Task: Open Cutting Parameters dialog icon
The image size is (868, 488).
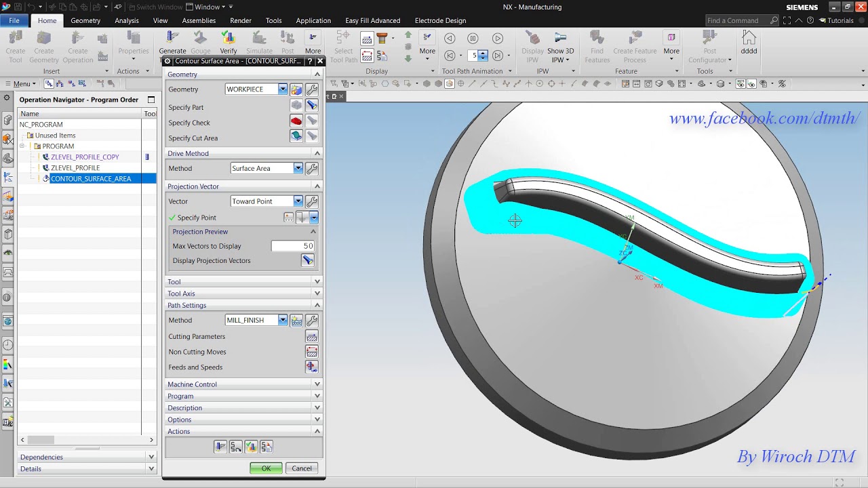Action: (x=311, y=337)
